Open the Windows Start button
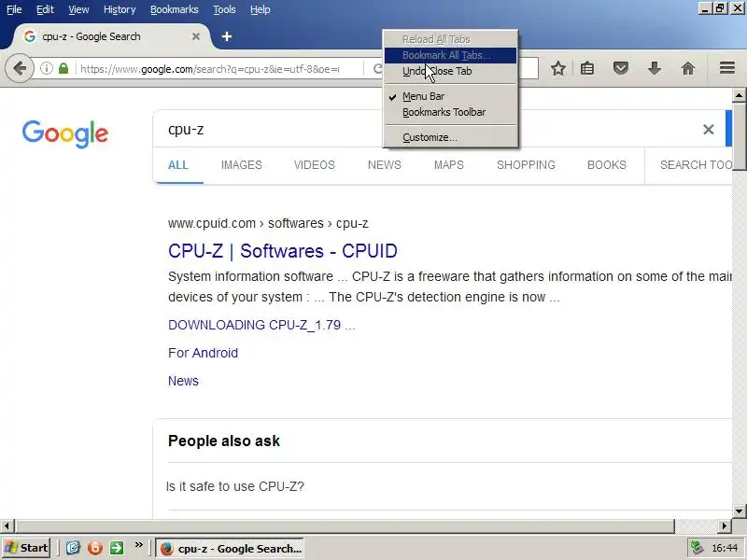747x560 pixels. 27,548
